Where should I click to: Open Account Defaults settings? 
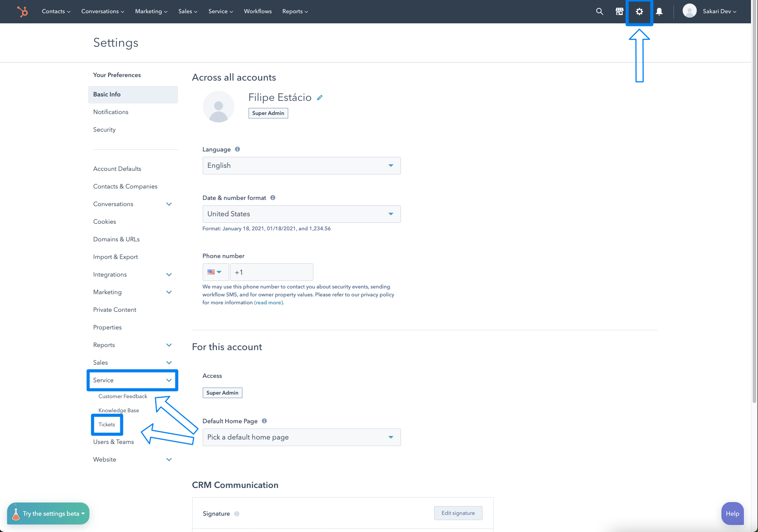coord(117,169)
